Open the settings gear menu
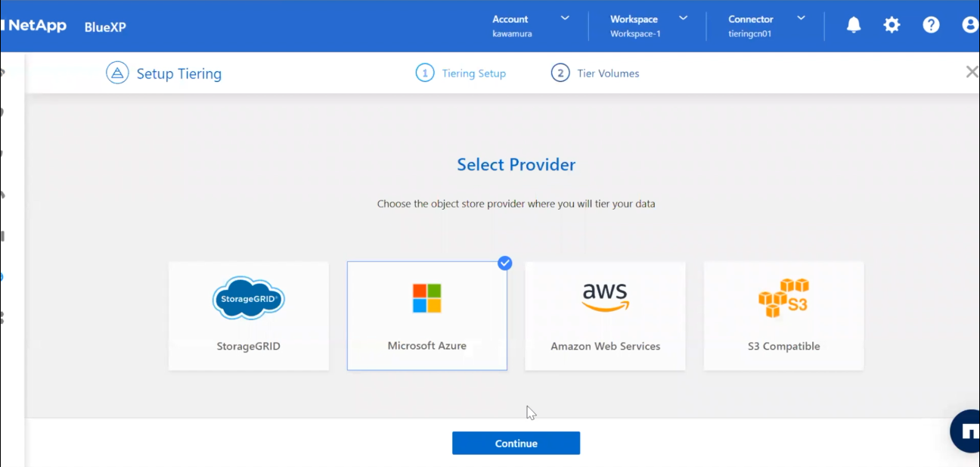This screenshot has height=467, width=980. pyautogui.click(x=892, y=25)
